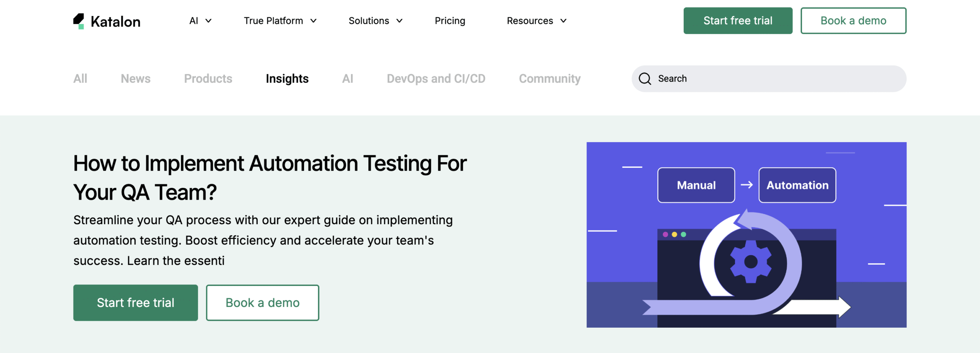This screenshot has width=980, height=353.
Task: Switch to the Community tab
Action: click(x=549, y=79)
